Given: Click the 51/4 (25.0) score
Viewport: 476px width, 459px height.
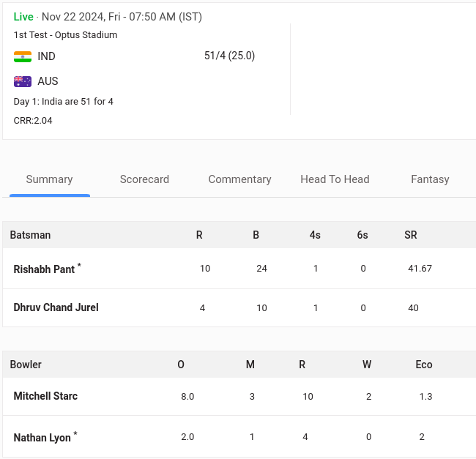Looking at the screenshot, I should point(229,56).
